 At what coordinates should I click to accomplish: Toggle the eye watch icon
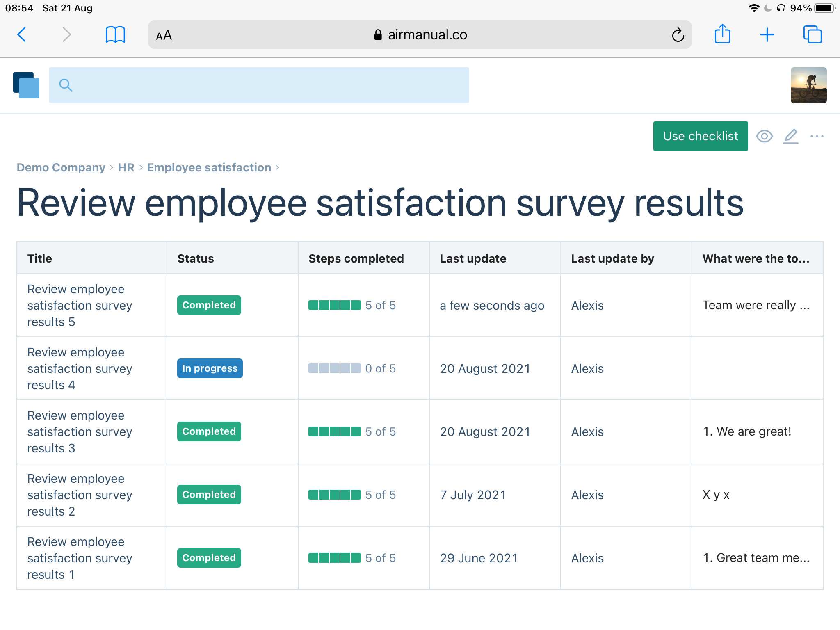click(x=764, y=136)
